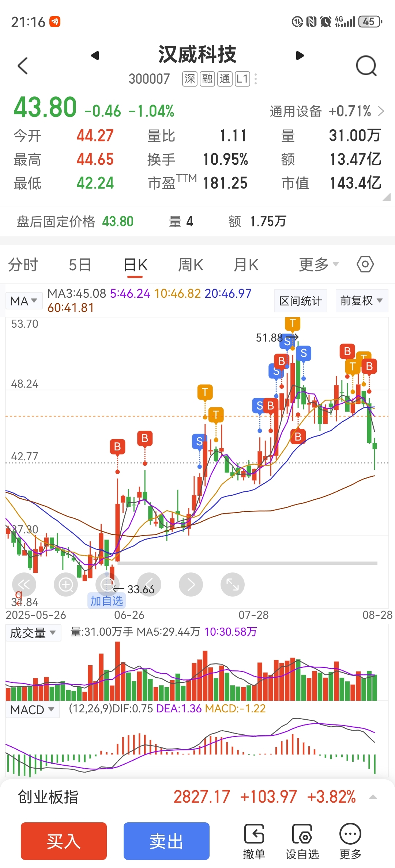Tap the topmost T marker at chart peak
Image resolution: width=395 pixels, height=868 pixels.
(293, 323)
